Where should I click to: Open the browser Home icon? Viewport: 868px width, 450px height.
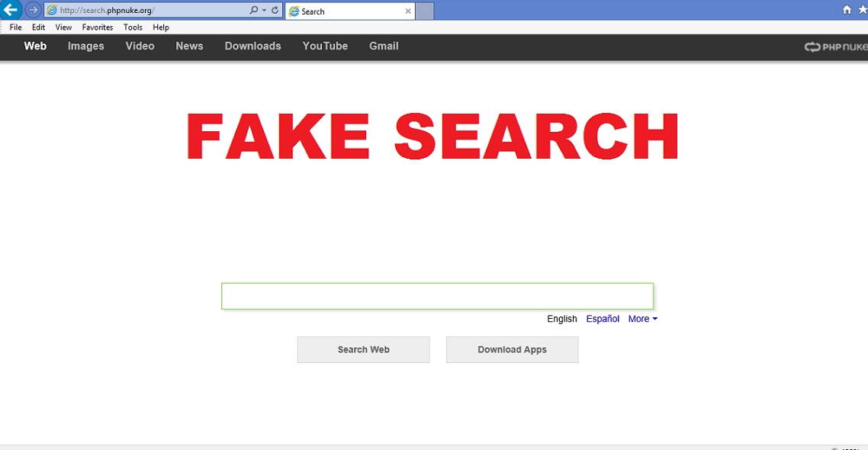[847, 11]
